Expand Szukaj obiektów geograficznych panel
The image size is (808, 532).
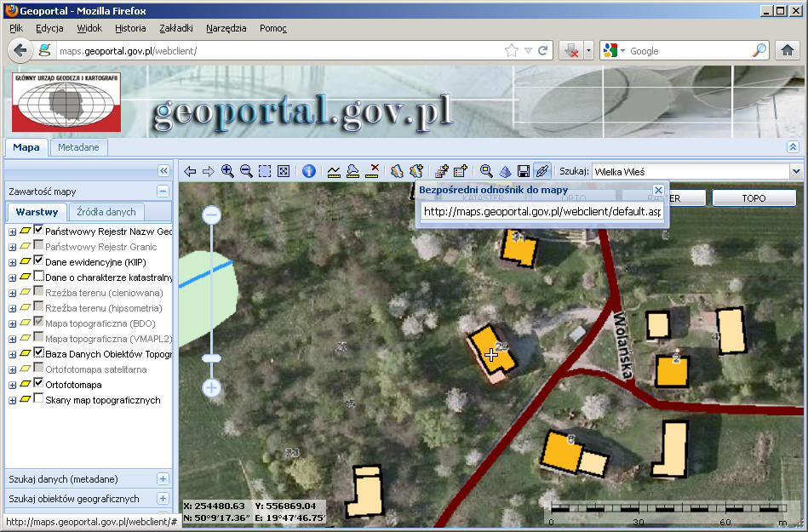click(x=163, y=499)
